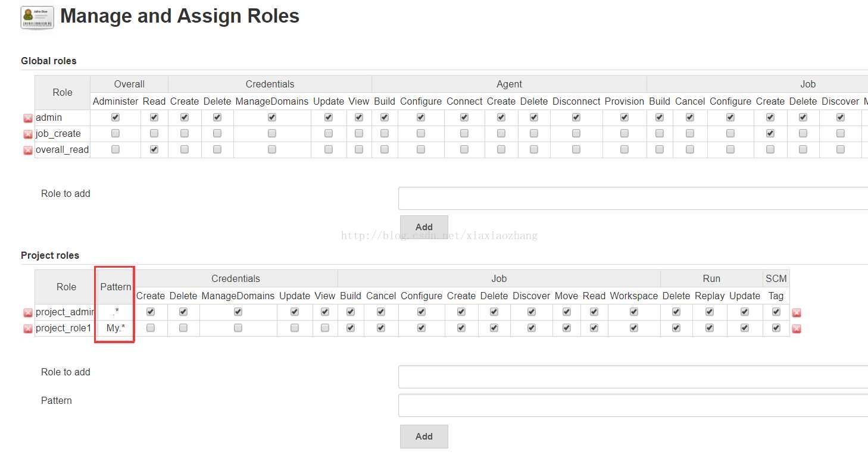
Task: Enable Job Discover for overall_read role
Action: (x=841, y=149)
